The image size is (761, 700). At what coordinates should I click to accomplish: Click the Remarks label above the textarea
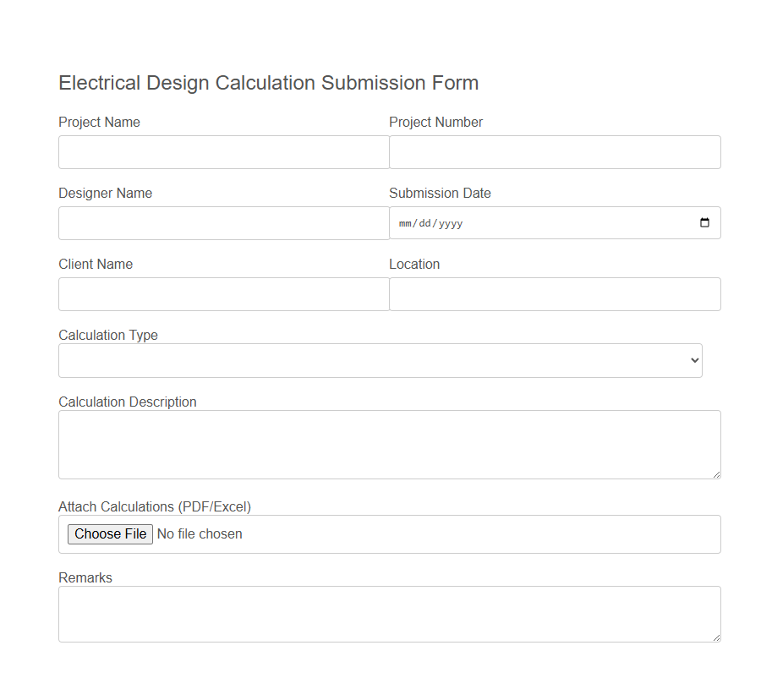(85, 577)
